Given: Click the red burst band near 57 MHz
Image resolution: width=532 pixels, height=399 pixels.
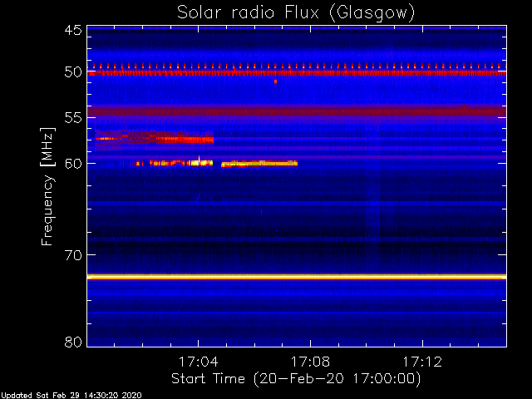Looking at the screenshot, I should click(x=155, y=139).
